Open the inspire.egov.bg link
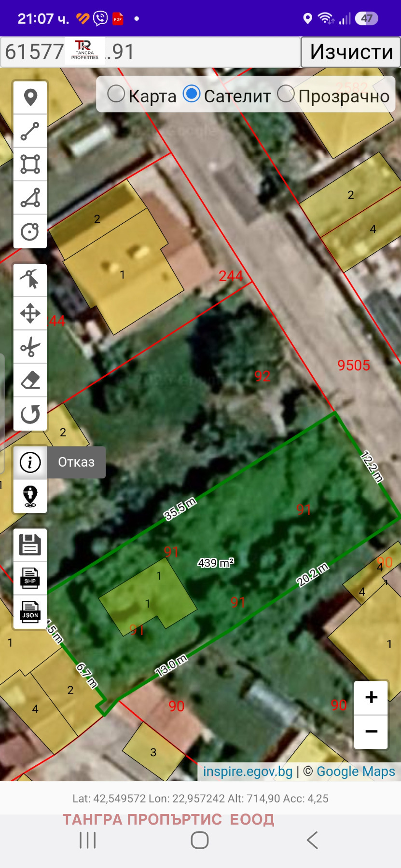401x868 pixels. pos(248,772)
